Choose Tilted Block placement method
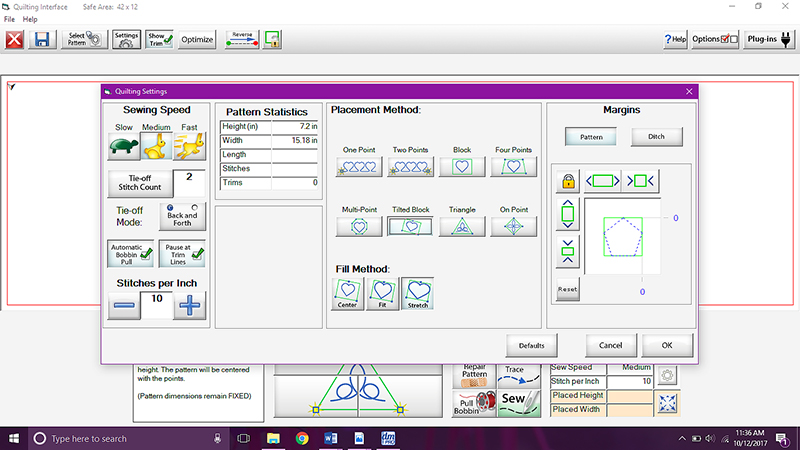Image resolution: width=800 pixels, height=450 pixels. [410, 226]
